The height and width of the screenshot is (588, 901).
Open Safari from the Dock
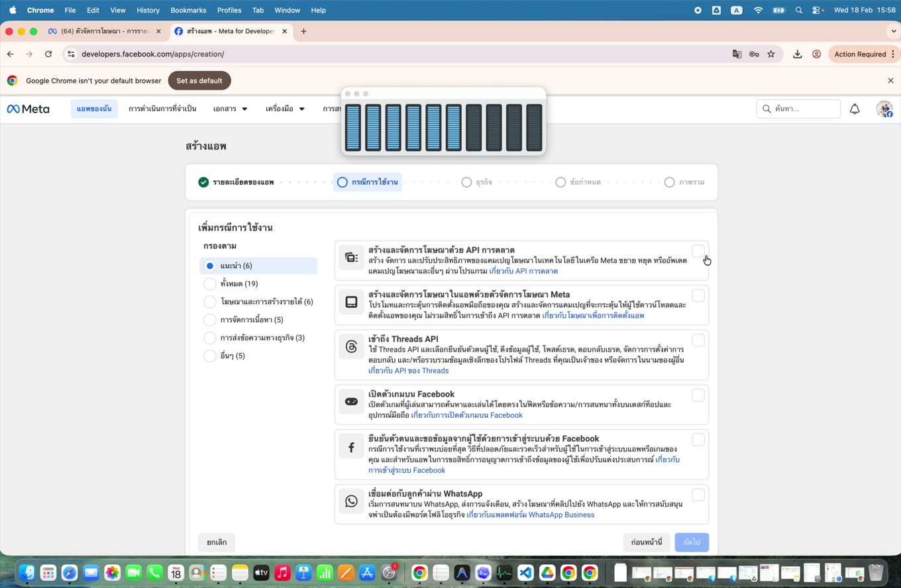(x=70, y=573)
